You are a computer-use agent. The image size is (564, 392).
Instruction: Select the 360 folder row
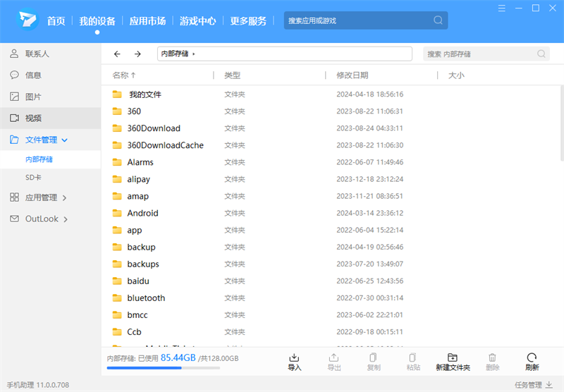(331, 111)
